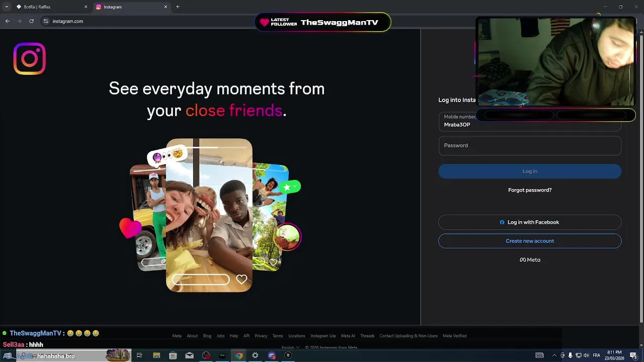Open Contact Uploading & Non-Users link
This screenshot has height=362, width=644.
[x=409, y=336]
